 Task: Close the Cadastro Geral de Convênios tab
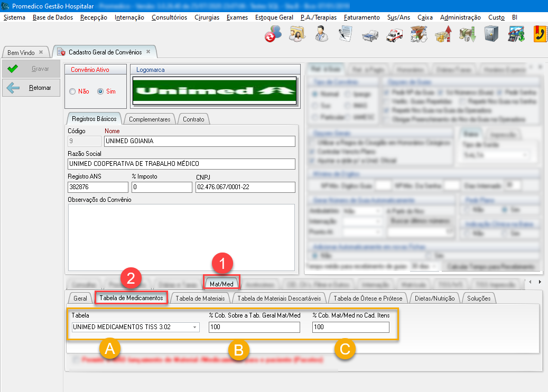(148, 52)
